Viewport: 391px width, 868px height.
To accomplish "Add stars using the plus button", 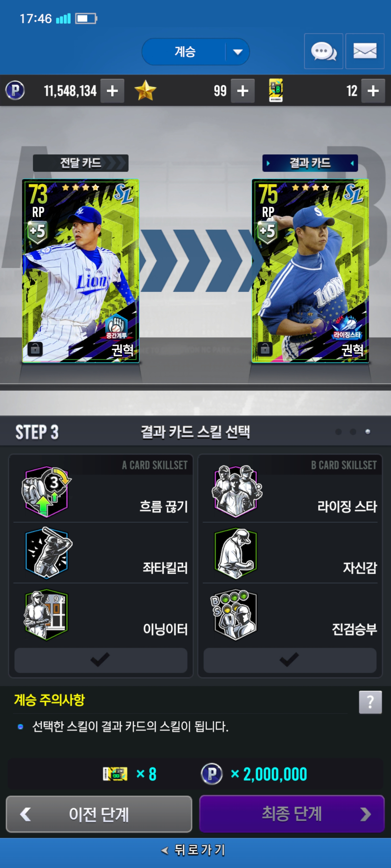I will [x=242, y=91].
